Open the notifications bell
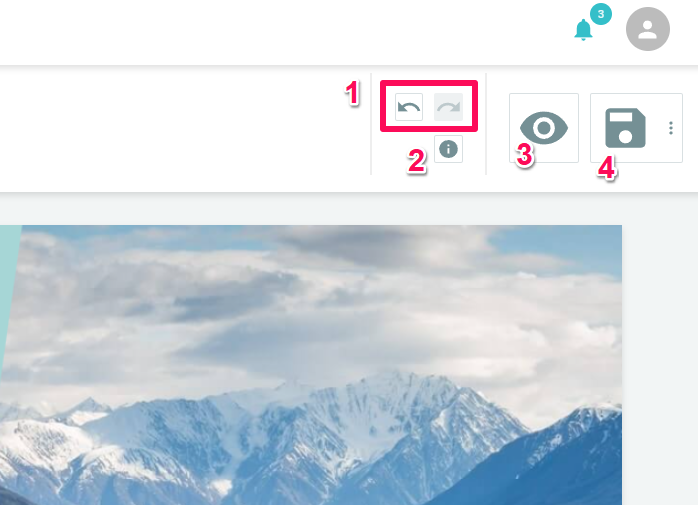Image resolution: width=698 pixels, height=505 pixels. 583,30
